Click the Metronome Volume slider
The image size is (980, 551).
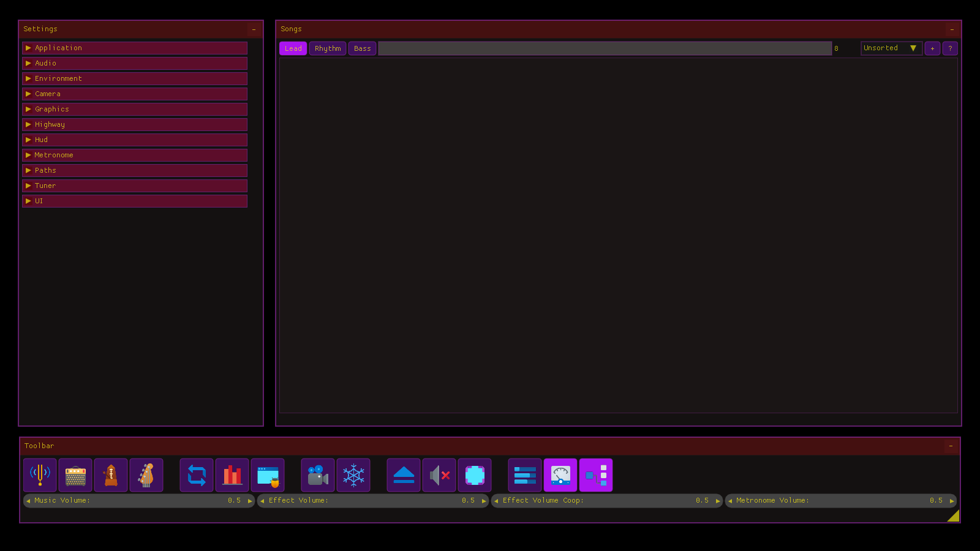coord(841,501)
